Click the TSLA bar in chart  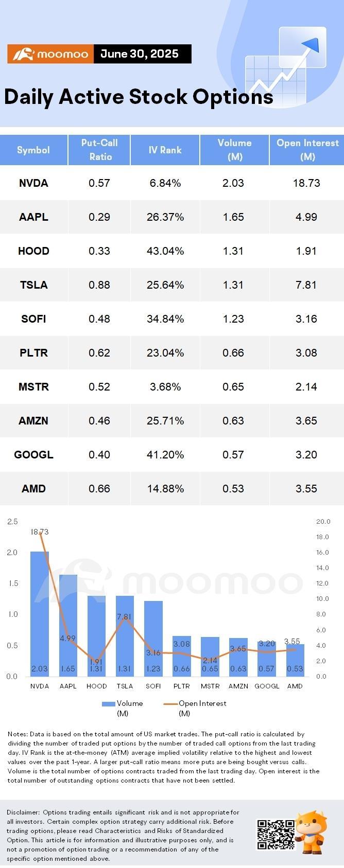pyautogui.click(x=125, y=636)
